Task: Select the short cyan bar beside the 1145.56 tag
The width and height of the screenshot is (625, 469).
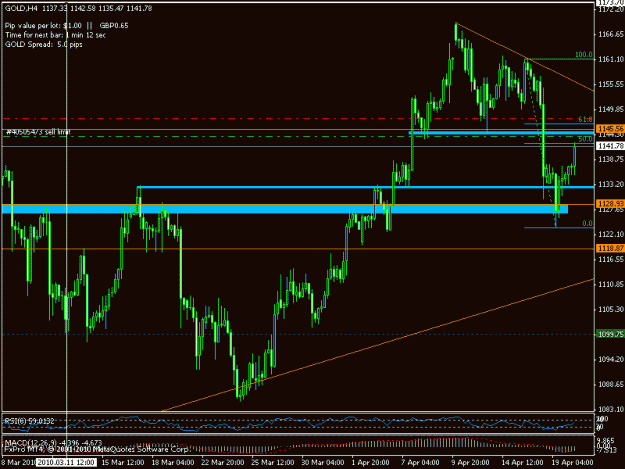Action: (502, 133)
